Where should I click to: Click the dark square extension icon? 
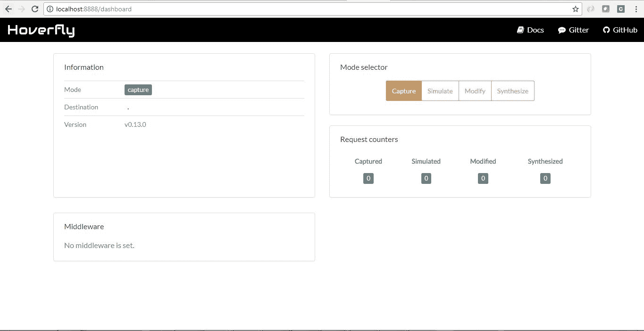point(606,9)
